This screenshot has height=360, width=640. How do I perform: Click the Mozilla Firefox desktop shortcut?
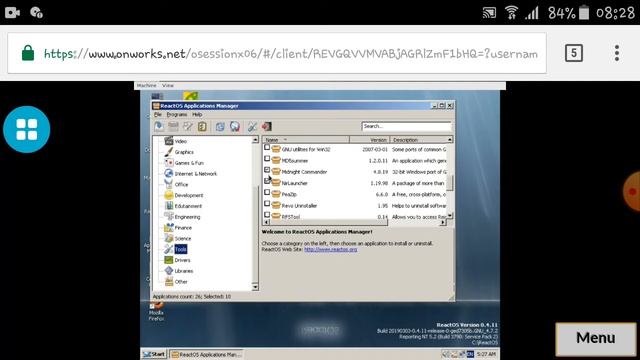[156, 312]
